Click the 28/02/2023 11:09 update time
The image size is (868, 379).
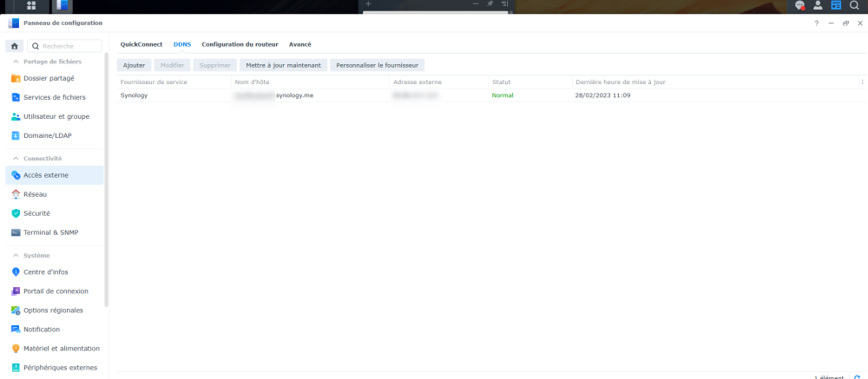point(603,95)
